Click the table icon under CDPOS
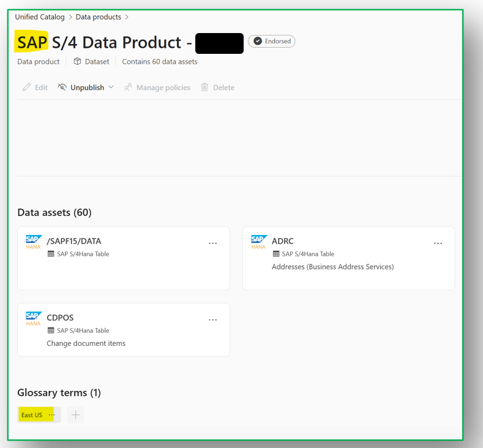483x448 pixels. pos(51,330)
